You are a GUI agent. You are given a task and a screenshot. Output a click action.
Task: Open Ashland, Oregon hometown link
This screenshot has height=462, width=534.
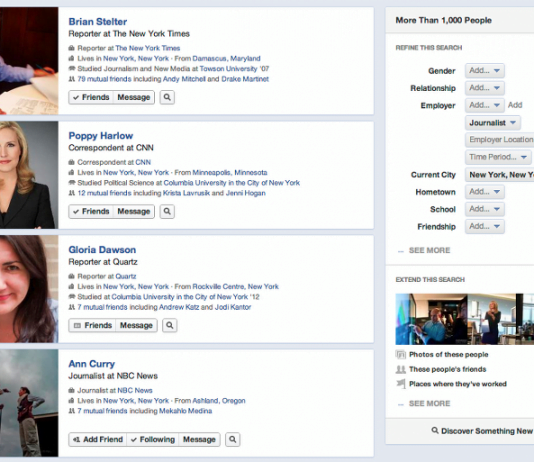219,401
